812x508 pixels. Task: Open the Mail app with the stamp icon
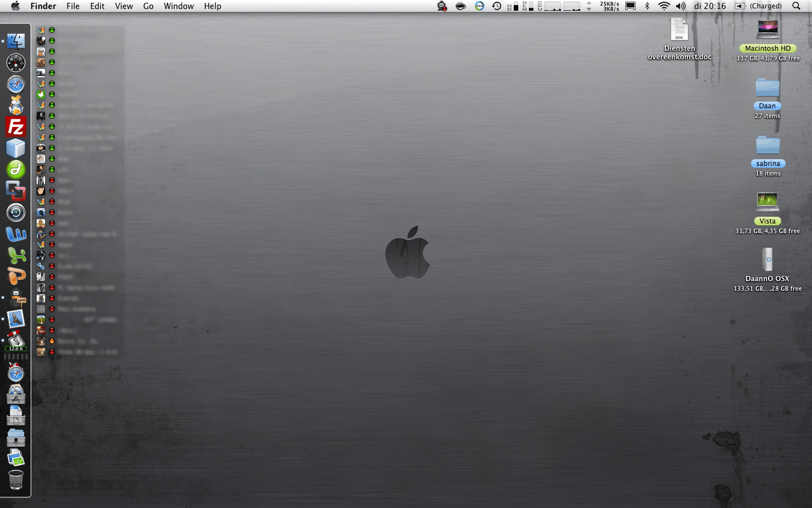(x=16, y=319)
